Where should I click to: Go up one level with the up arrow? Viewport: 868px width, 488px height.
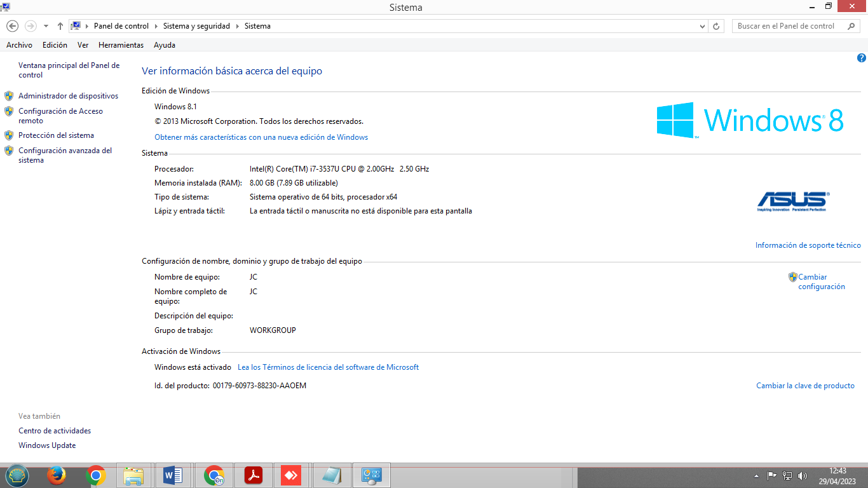click(x=60, y=26)
